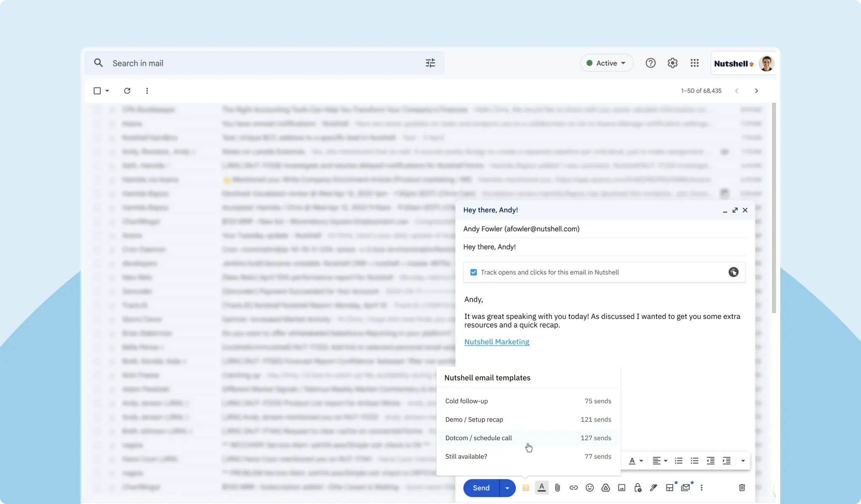Check the third email's selection checkbox
861x504 pixels.
click(x=97, y=137)
